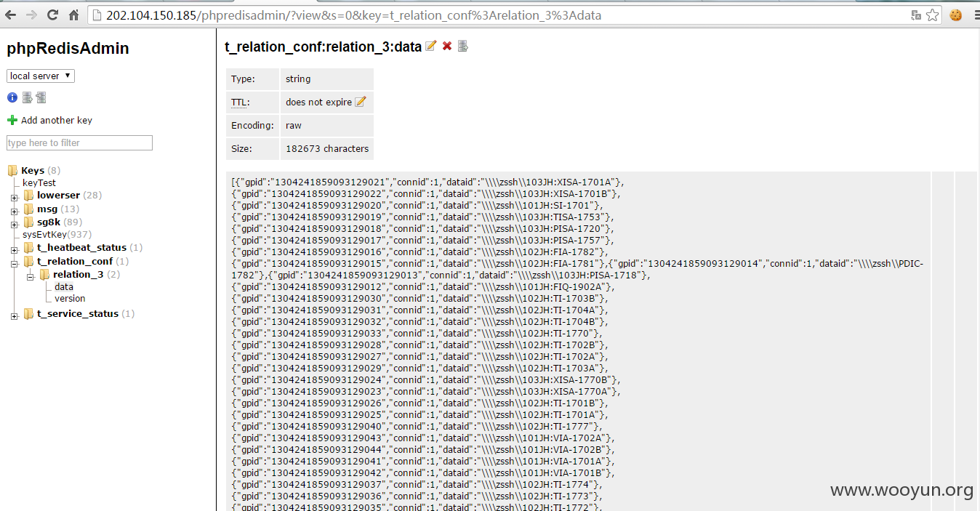Click the Type value string
Viewport: 980px width, 511px height.
click(298, 79)
